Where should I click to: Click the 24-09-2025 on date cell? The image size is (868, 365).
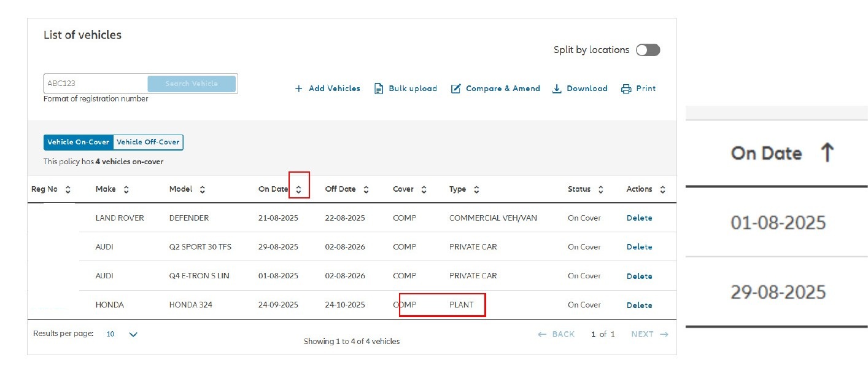pos(278,305)
